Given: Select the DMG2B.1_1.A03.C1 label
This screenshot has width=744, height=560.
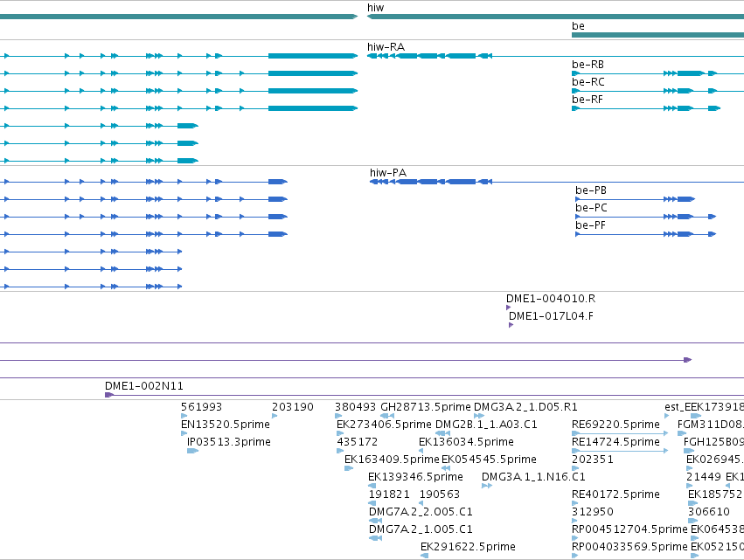Looking at the screenshot, I should point(486,425).
